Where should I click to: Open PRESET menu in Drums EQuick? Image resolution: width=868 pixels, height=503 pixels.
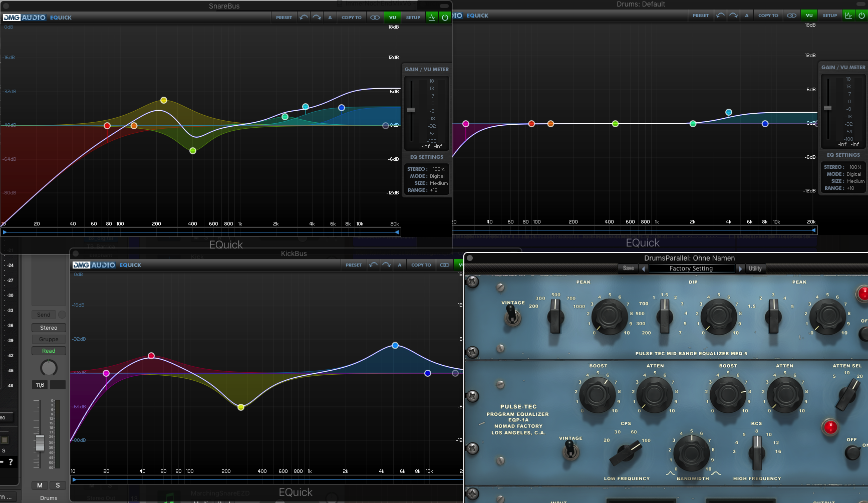pyautogui.click(x=701, y=15)
